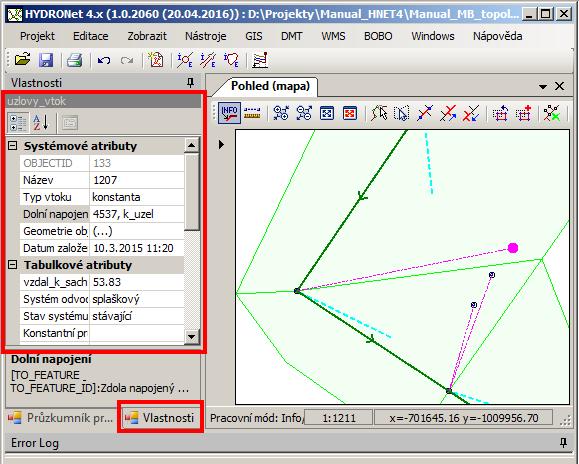
Task: Click the Geometrie objektu (...) value
Action: 137,231
